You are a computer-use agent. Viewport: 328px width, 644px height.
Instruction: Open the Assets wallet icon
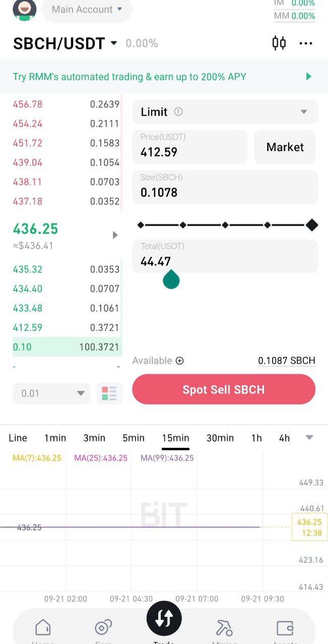285,628
